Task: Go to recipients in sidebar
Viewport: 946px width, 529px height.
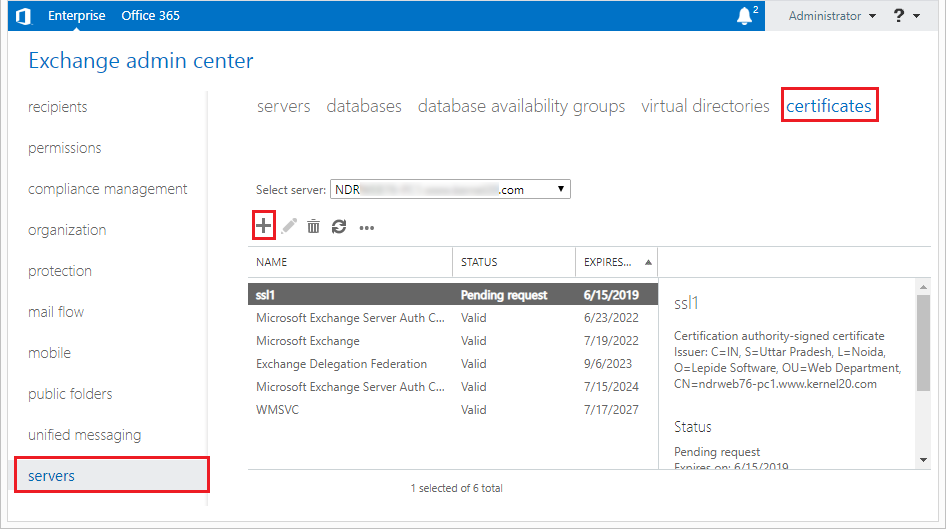Action: click(x=58, y=107)
